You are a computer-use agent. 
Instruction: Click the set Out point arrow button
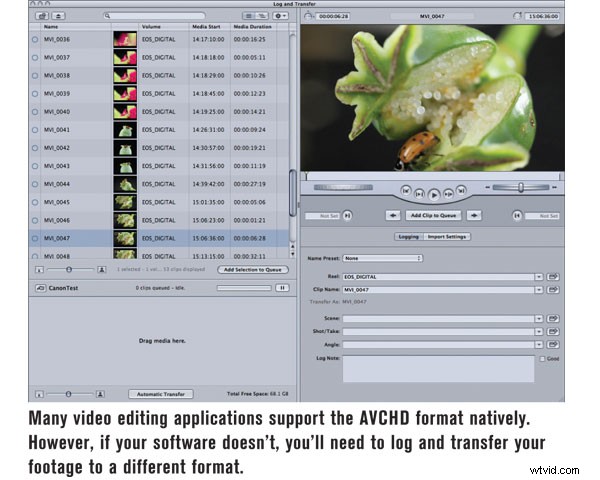pos(474,216)
